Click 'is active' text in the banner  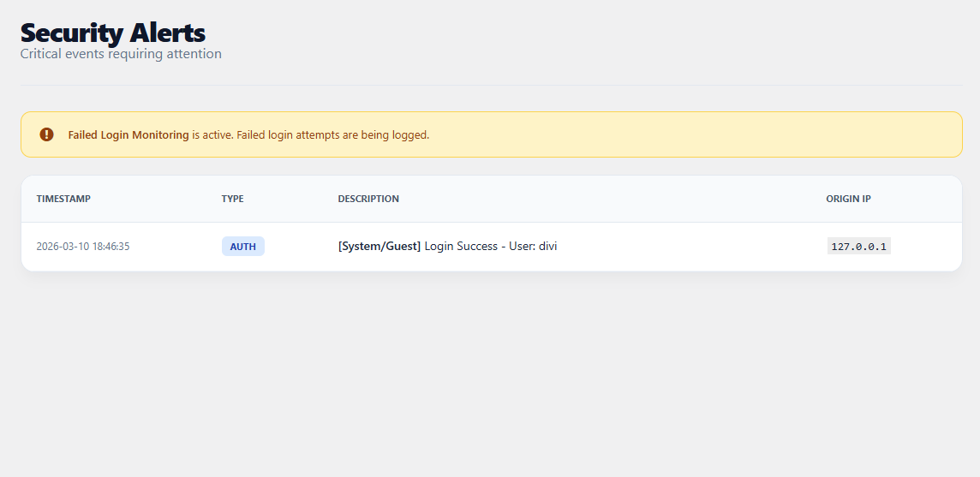pyautogui.click(x=212, y=135)
